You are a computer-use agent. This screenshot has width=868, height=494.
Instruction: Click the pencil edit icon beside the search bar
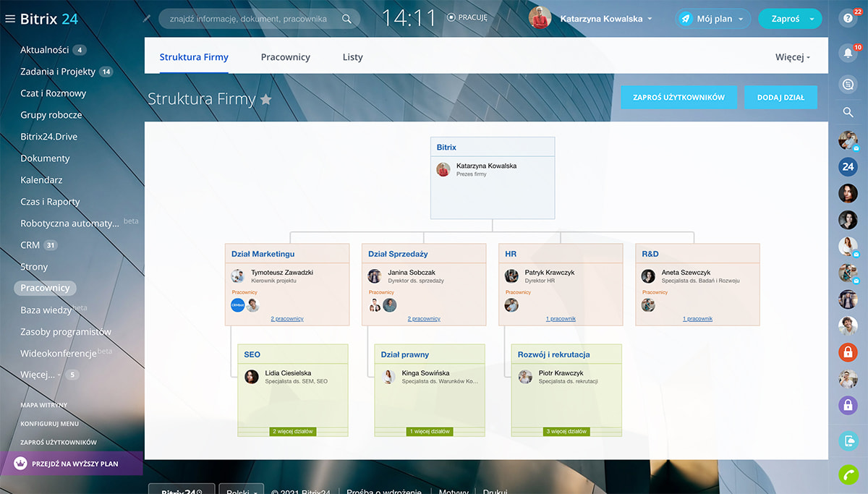click(x=148, y=19)
